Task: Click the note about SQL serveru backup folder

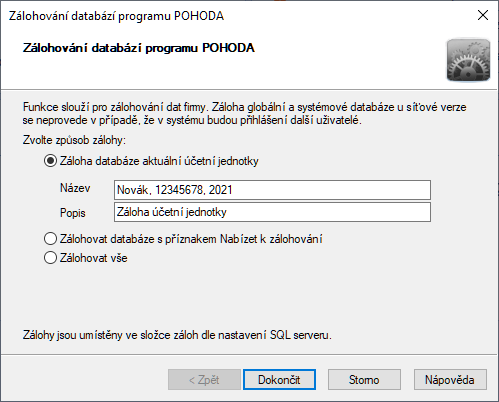Action: point(177,335)
